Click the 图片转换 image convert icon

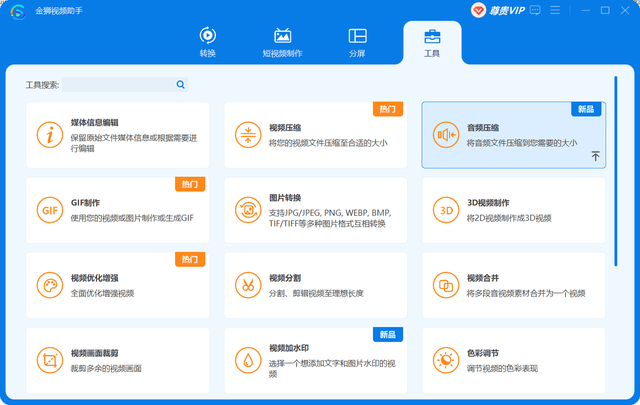point(248,210)
